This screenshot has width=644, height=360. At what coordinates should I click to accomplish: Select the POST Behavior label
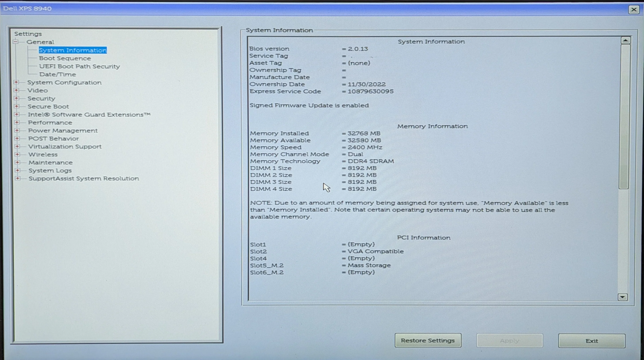[x=54, y=139]
